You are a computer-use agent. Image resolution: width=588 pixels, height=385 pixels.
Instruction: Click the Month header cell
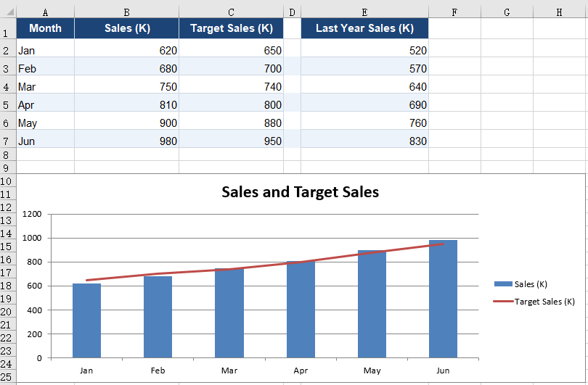[46, 28]
